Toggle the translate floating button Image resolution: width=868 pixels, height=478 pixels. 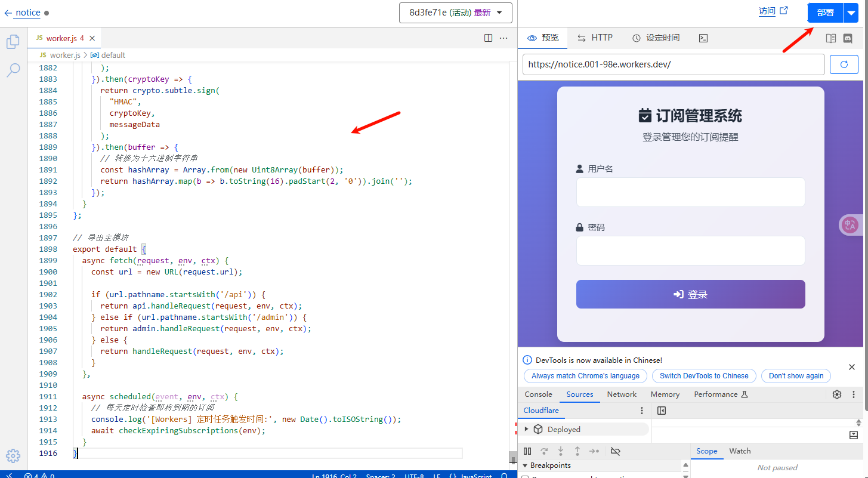(850, 225)
